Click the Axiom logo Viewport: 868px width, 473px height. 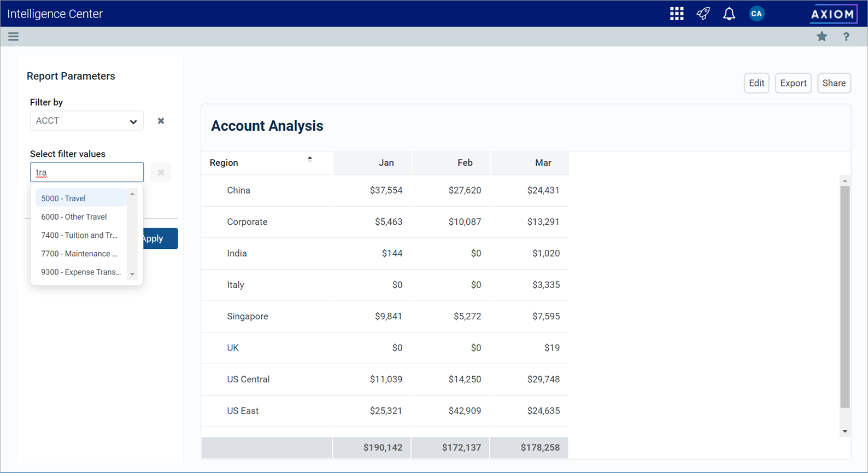pyautogui.click(x=833, y=14)
